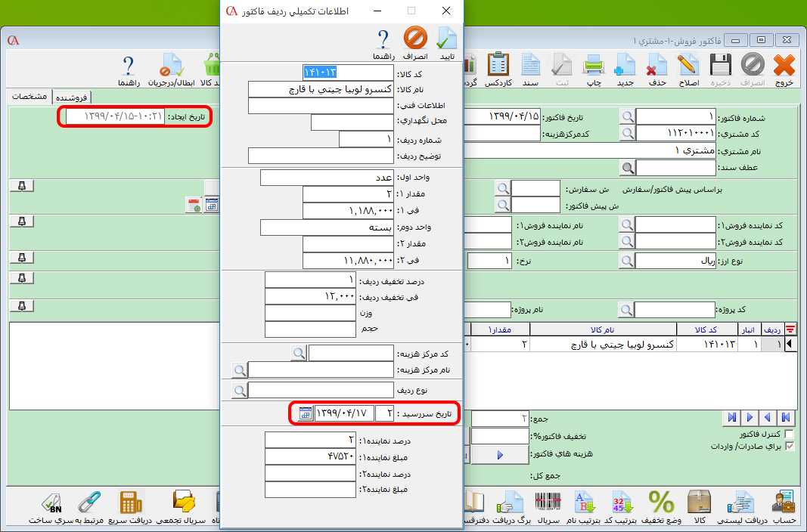Click the توضیح ردیف input field
Image resolution: width=807 pixels, height=532 pixels.
(321, 156)
